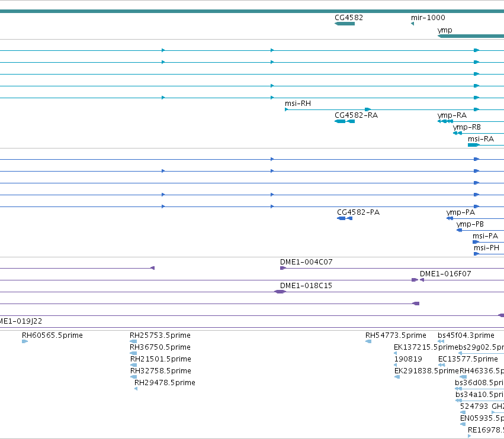
Task: Click the DME1-004C07 feature label
Action: [x=306, y=262]
